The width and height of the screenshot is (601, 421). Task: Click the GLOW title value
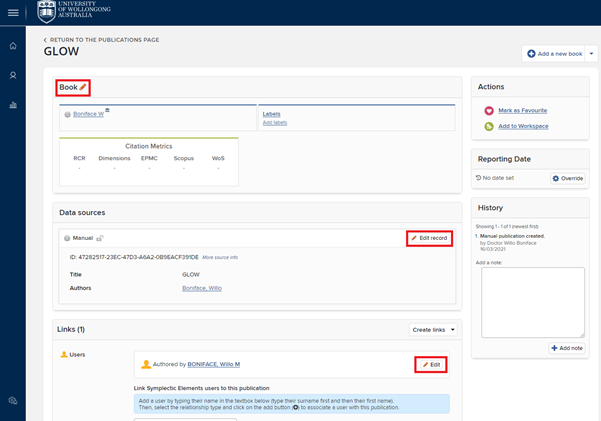190,275
